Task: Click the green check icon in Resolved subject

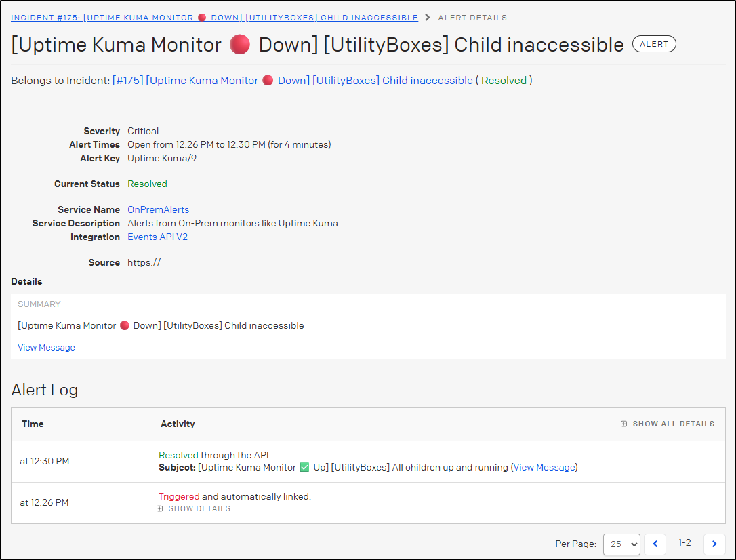Action: 304,468
